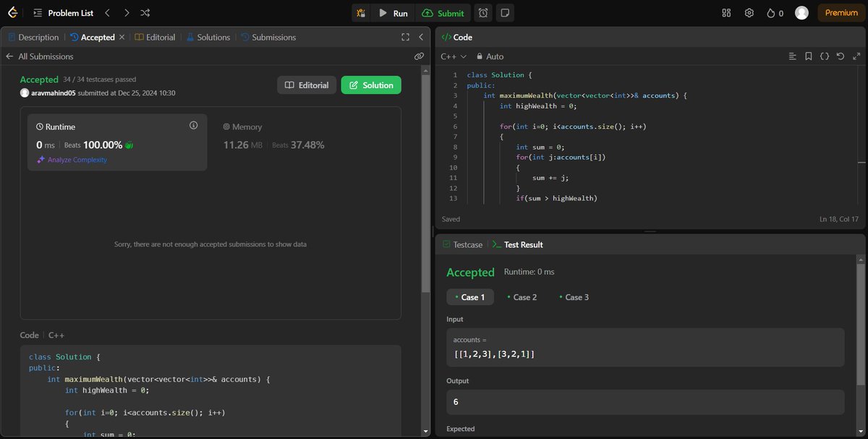Open the Problem List sidebar icon
This screenshot has width=868, height=439.
click(x=38, y=12)
